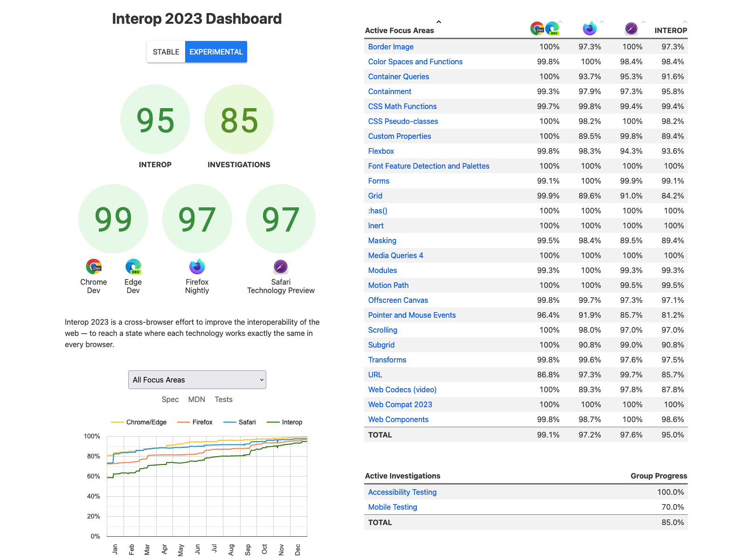Open the Accessibility Testing investigation
The height and width of the screenshot is (560, 747).
402,492
